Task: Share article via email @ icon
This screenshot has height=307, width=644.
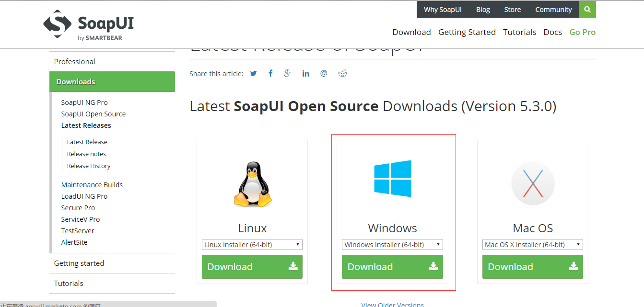Action: click(324, 73)
